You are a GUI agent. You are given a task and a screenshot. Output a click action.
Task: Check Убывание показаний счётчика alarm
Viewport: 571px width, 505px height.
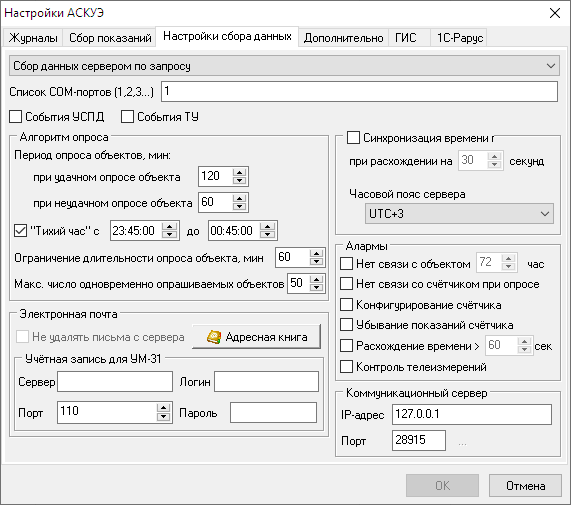(x=346, y=324)
